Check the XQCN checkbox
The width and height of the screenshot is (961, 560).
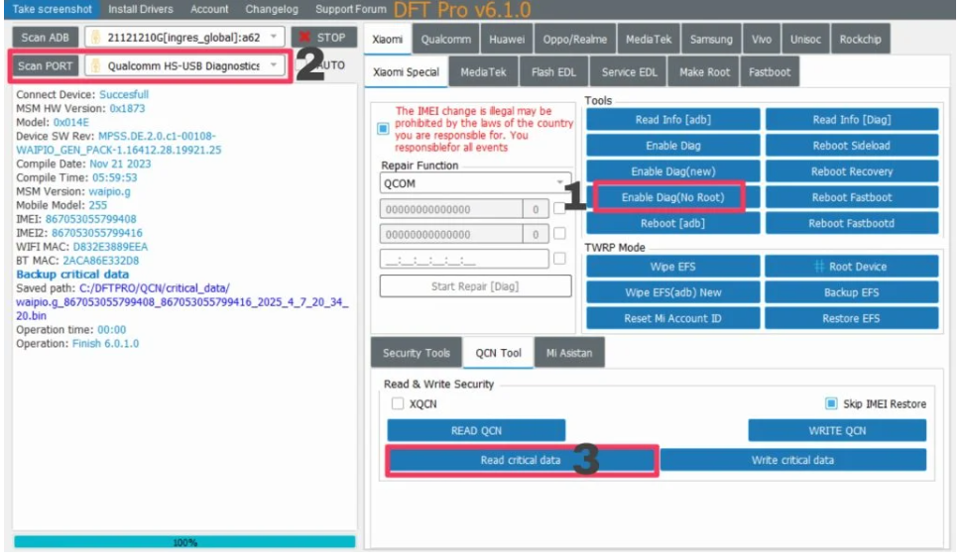tap(398, 403)
